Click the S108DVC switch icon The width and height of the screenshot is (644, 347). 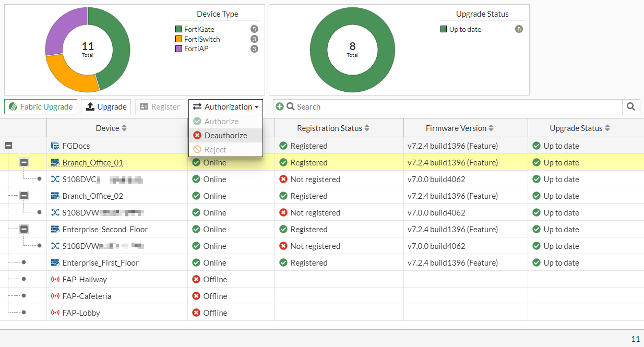[55, 180]
